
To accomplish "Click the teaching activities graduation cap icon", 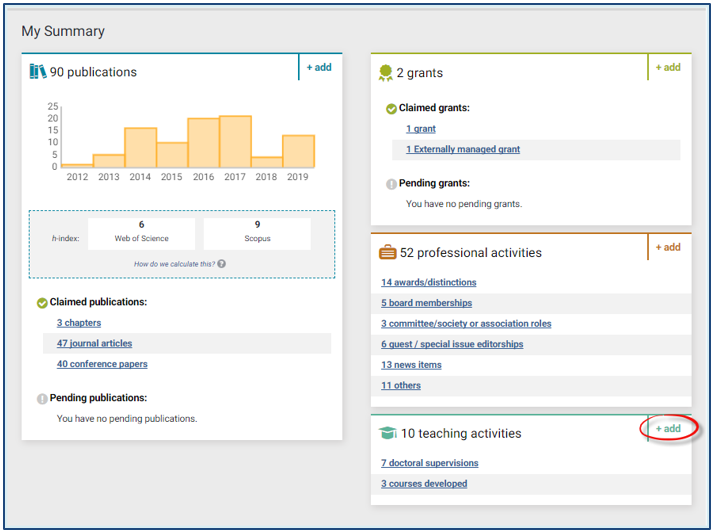I will (388, 434).
